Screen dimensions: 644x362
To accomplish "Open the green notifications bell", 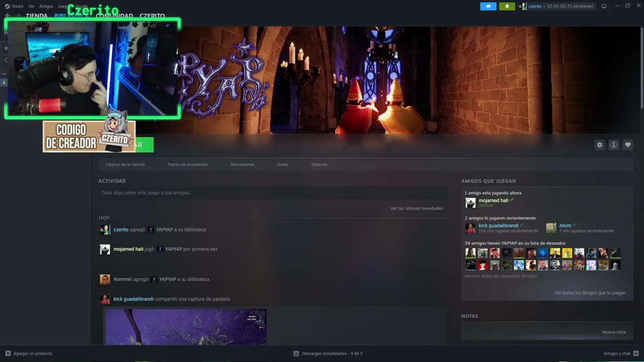I will (507, 6).
